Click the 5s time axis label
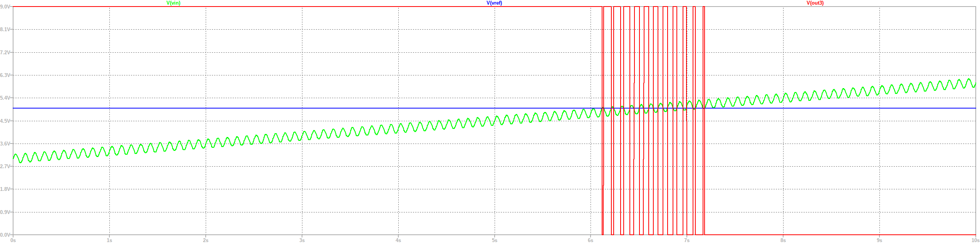The image size is (980, 244). 495,241
